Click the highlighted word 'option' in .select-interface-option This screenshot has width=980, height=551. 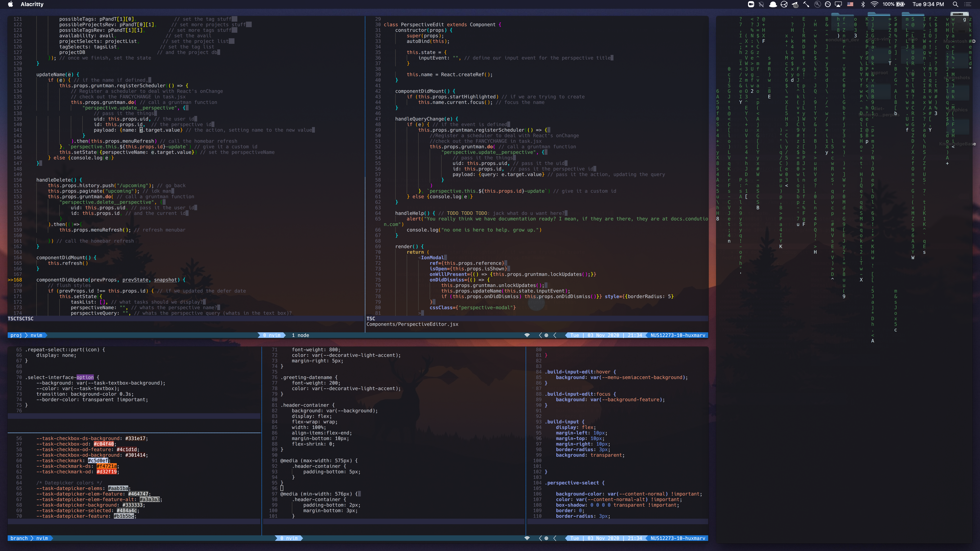click(x=85, y=377)
